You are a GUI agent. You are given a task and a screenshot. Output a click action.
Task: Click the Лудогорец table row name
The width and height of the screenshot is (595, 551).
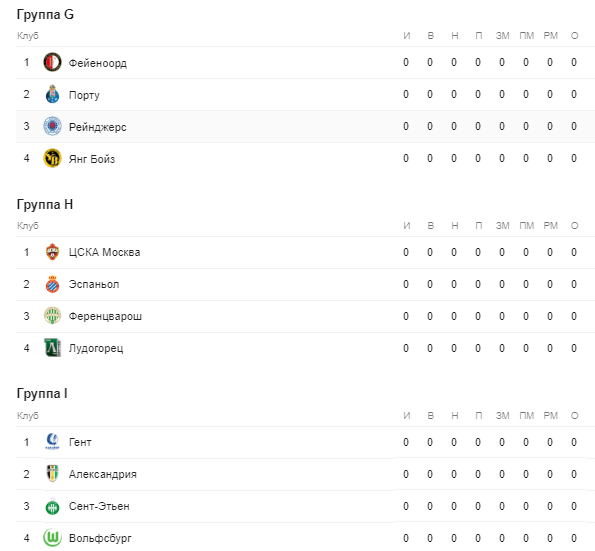(96, 348)
